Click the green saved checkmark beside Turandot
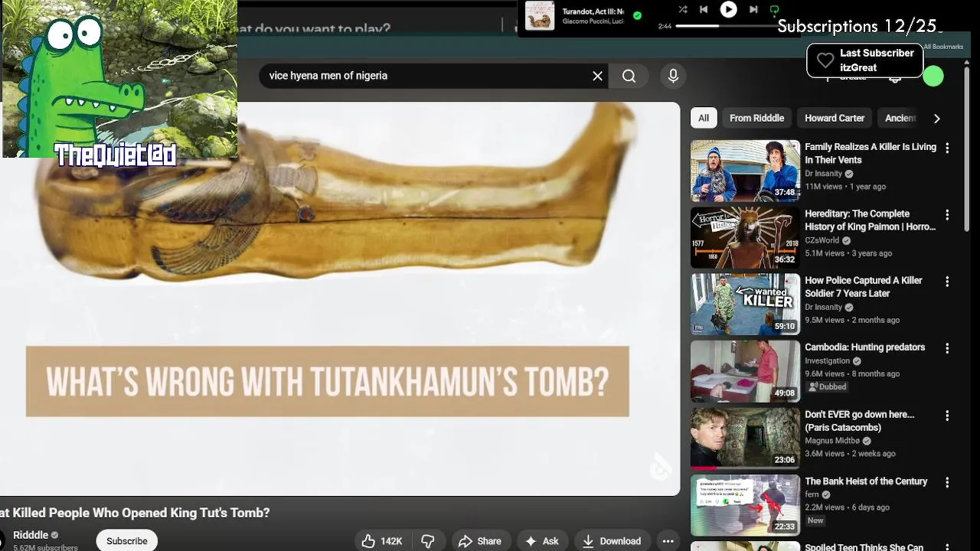This screenshot has width=980, height=551. tap(637, 15)
